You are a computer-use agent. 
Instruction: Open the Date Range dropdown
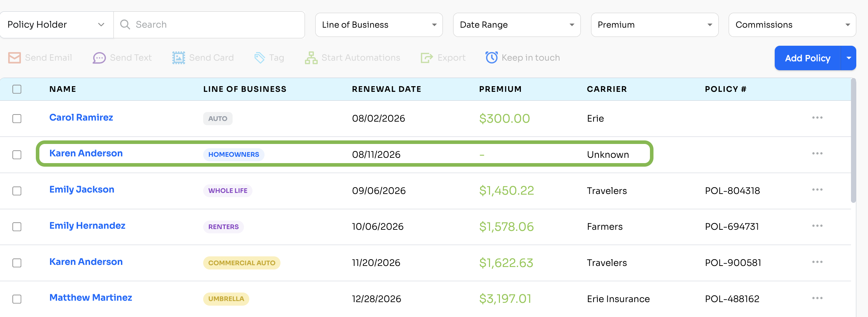[517, 25]
